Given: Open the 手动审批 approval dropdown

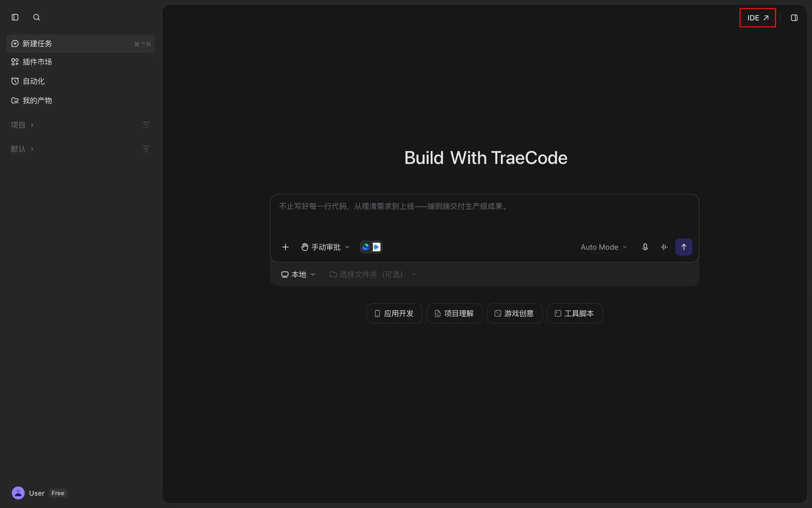Looking at the screenshot, I should click(325, 247).
